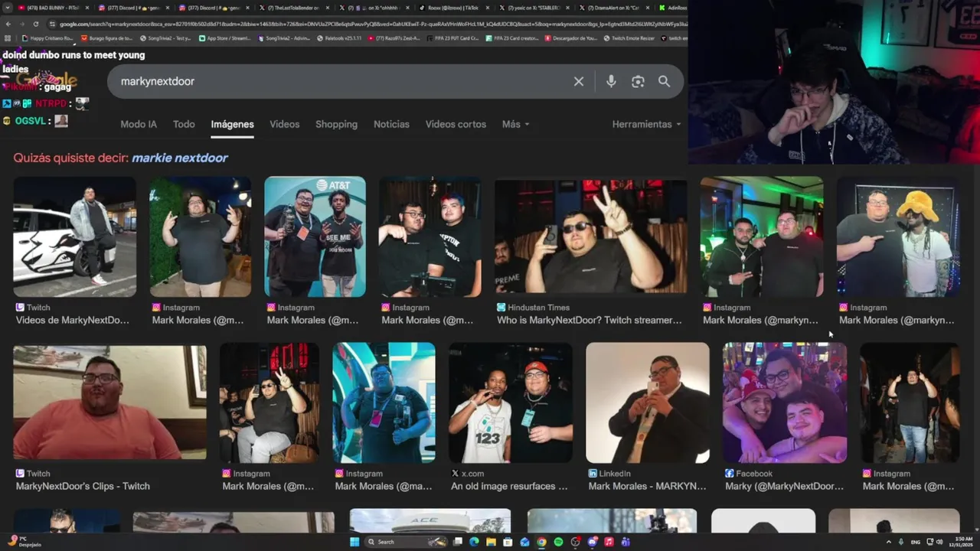
Task: Open network and volume quick settings
Action: click(933, 542)
